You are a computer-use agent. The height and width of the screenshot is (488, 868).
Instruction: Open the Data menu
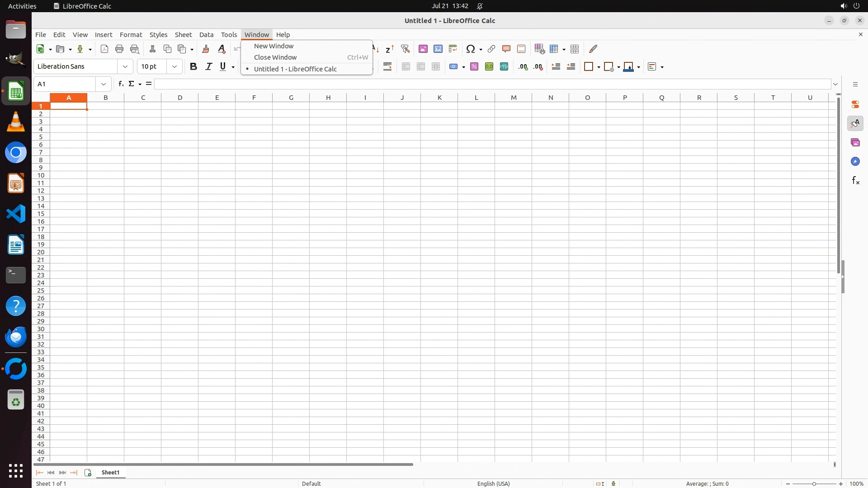click(x=206, y=35)
